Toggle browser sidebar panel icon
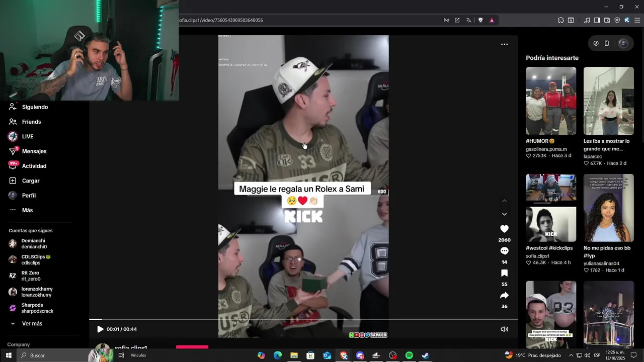 (597, 20)
